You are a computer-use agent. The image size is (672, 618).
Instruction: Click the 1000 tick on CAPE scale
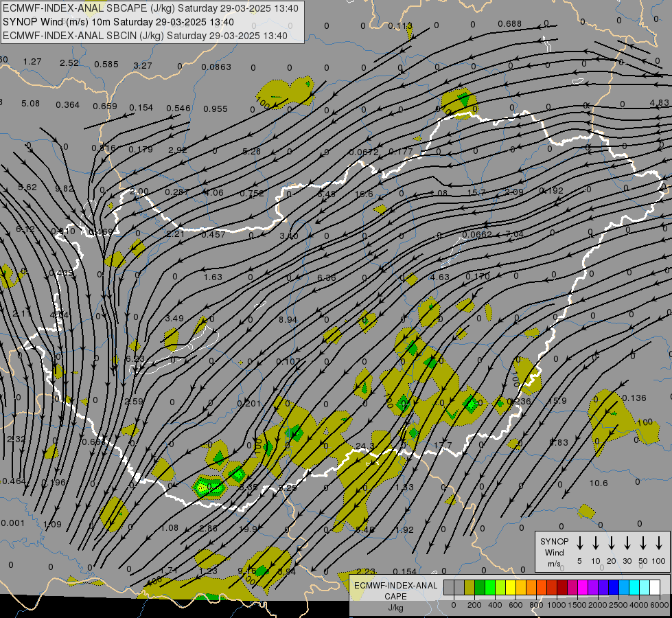point(556,605)
